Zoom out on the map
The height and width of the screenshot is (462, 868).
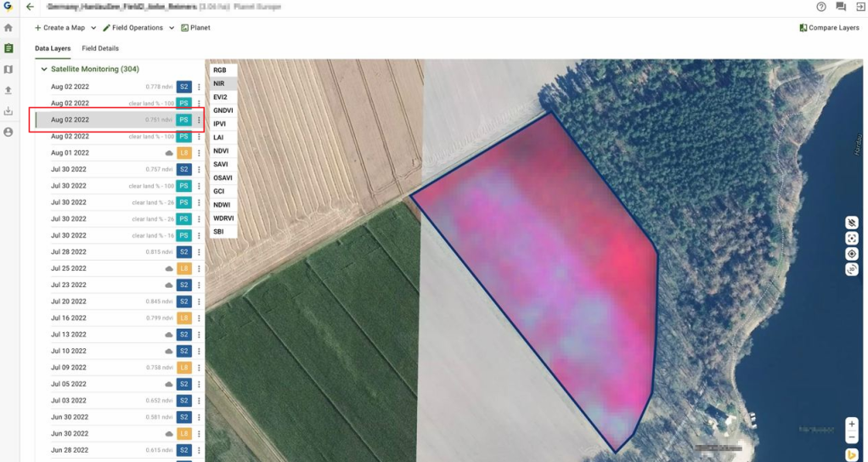coord(852,438)
